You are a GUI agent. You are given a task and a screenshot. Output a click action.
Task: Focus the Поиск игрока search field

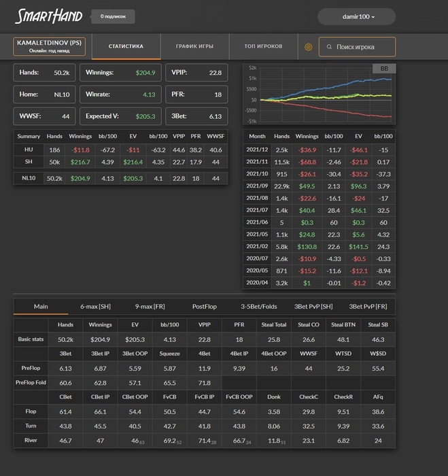point(358,47)
